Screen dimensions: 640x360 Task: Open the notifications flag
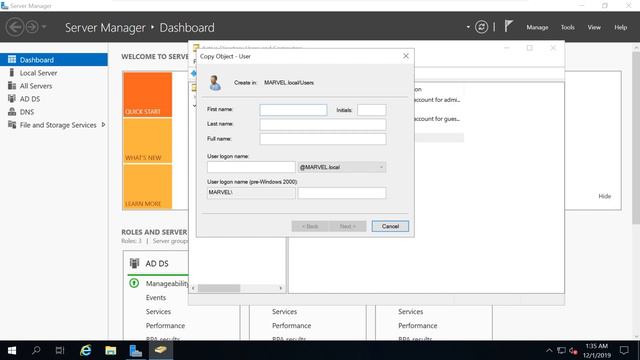coord(508,27)
